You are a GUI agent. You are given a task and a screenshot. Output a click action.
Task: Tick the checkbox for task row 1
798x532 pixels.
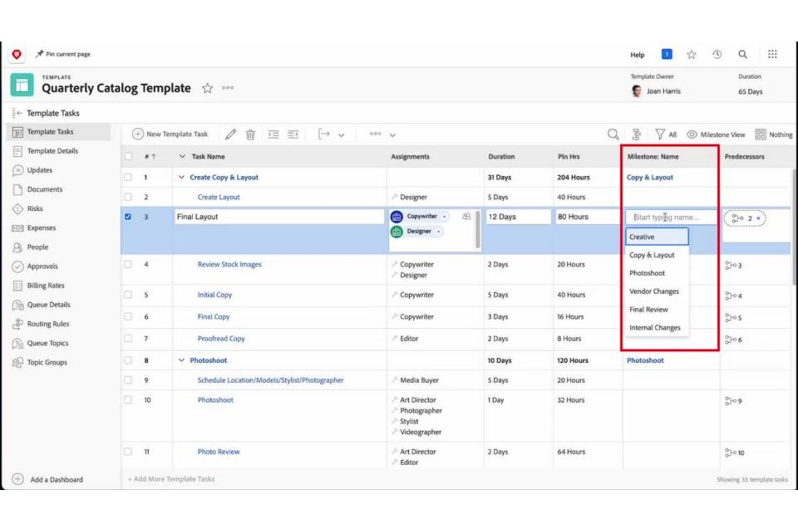(128, 177)
